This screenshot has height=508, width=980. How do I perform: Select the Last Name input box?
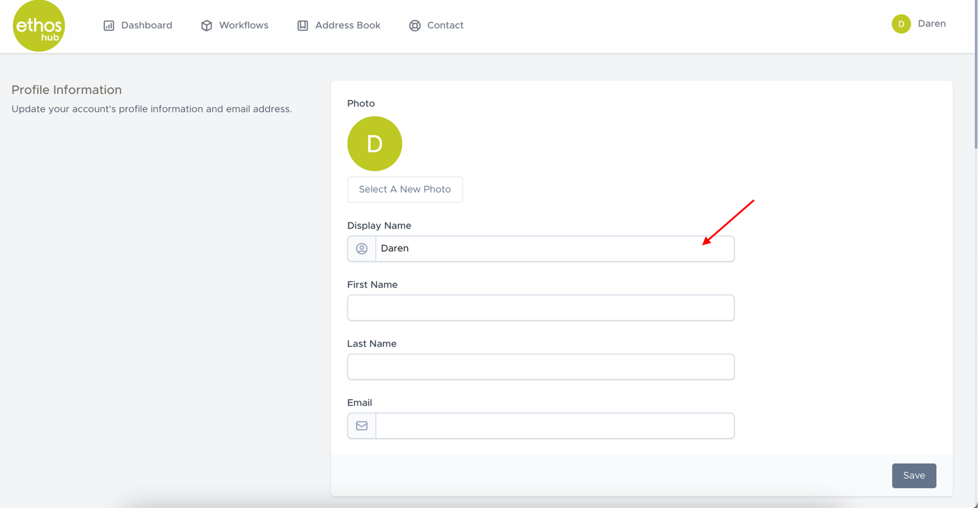pyautogui.click(x=540, y=366)
